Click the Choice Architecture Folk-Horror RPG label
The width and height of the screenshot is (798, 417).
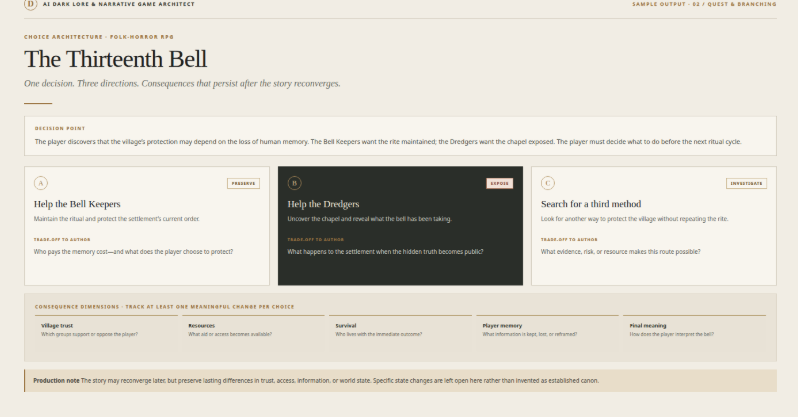pyautogui.click(x=99, y=37)
